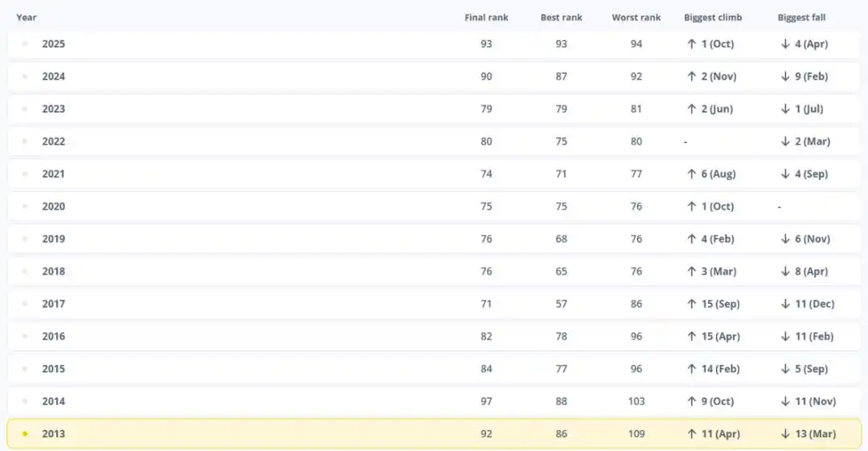Select the dot marker next to 2024
This screenshot has height=451, width=868.
pyautogui.click(x=25, y=77)
